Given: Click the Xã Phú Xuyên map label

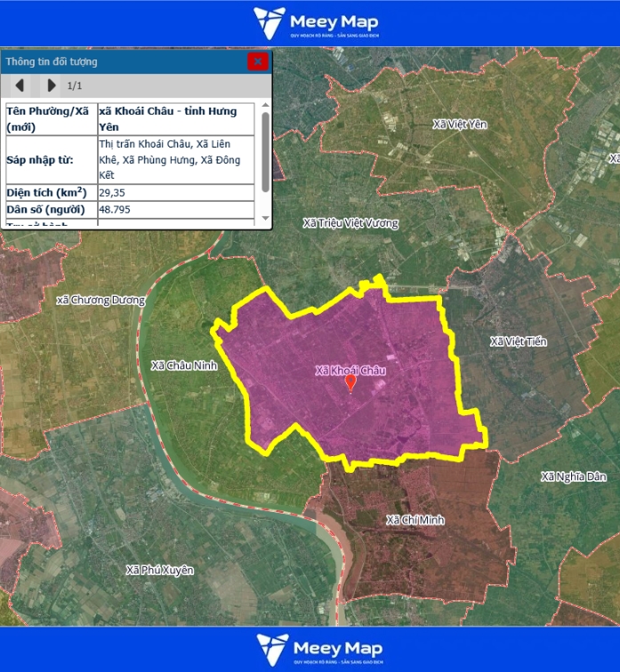Looking at the screenshot, I should pos(159,570).
